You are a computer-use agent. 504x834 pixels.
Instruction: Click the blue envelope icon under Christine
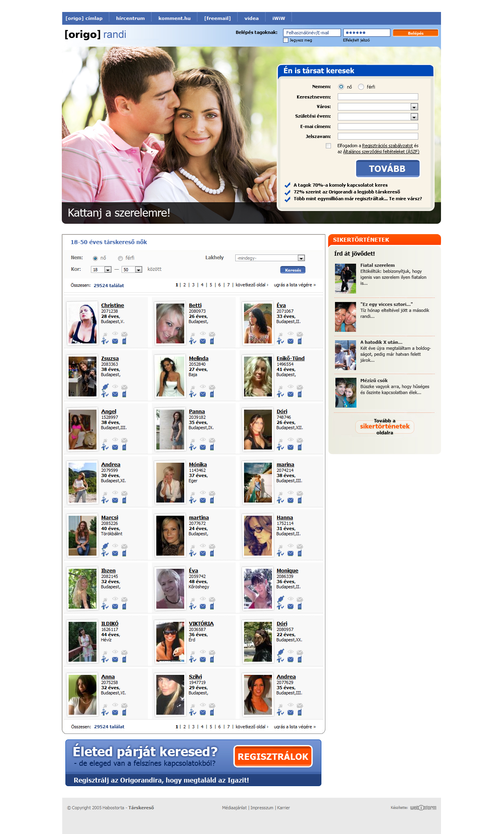click(x=115, y=341)
